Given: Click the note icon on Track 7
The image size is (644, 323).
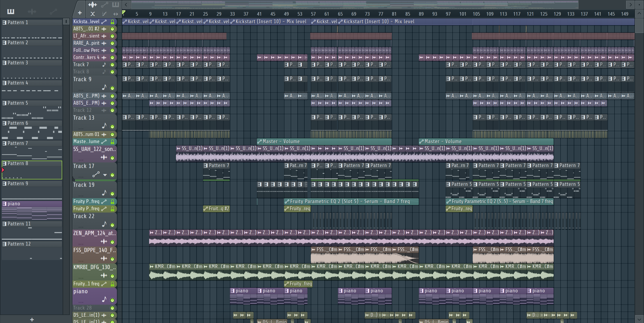Looking at the screenshot, I should pyautogui.click(x=104, y=65).
